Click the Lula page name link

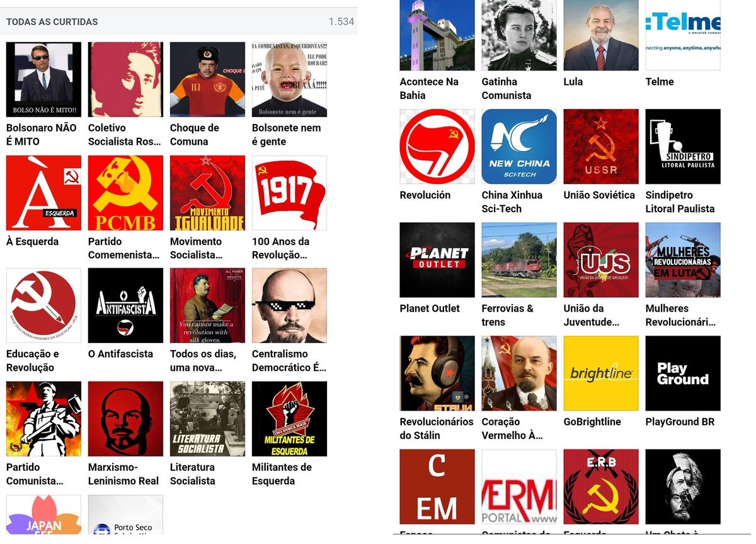pyautogui.click(x=573, y=82)
